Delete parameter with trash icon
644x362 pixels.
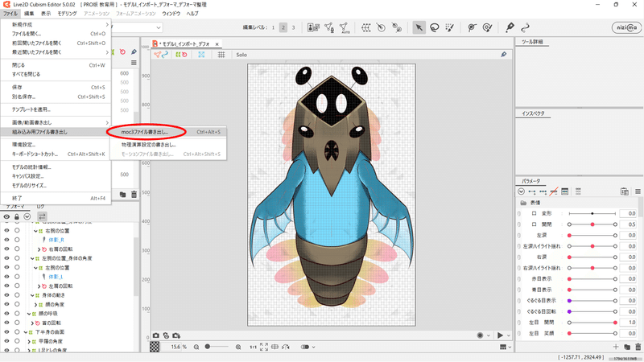click(x=638, y=347)
